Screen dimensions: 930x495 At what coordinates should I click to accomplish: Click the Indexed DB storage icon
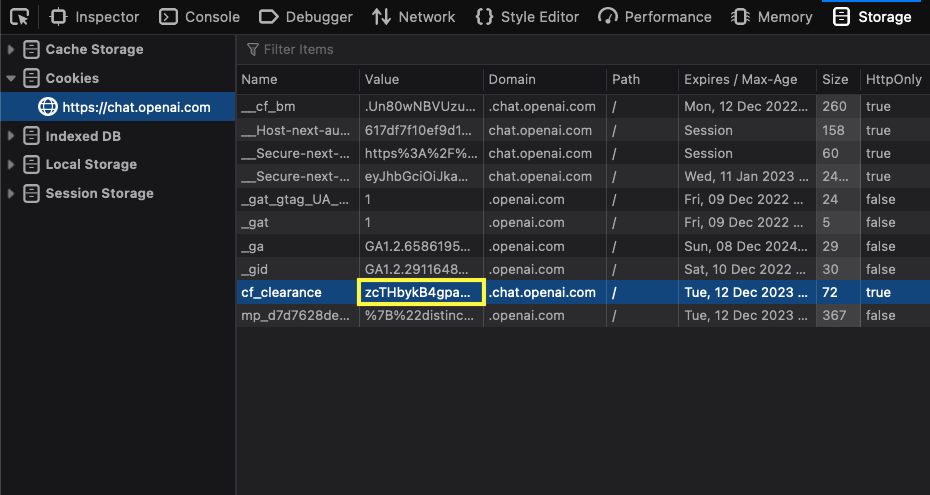(31, 136)
